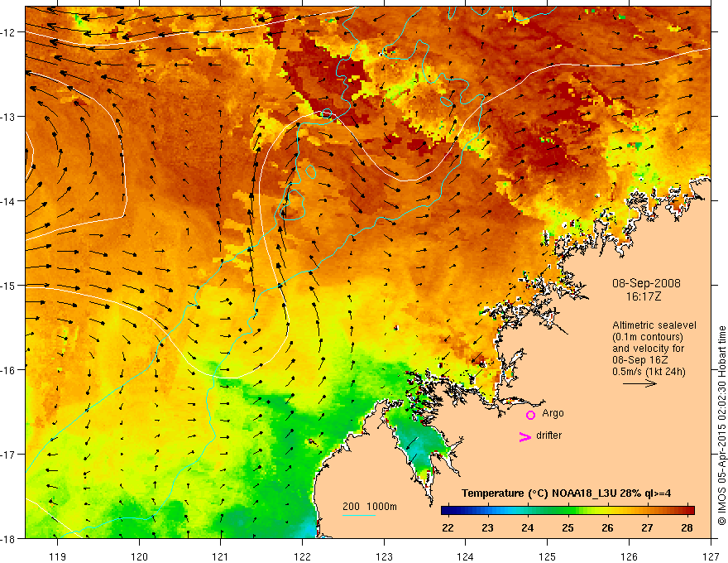728x563 pixels.
Task: Click the colorbar tick label '25'
Action: 568,527
